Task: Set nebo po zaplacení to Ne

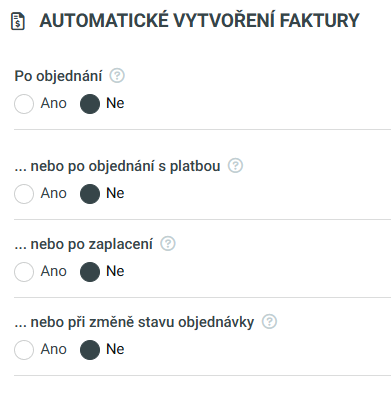Action: coord(90,272)
